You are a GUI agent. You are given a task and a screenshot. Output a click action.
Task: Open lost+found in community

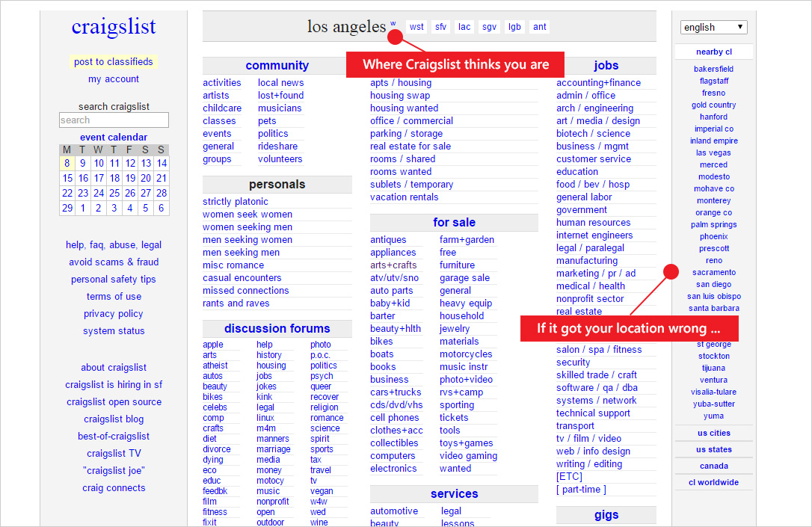(x=280, y=95)
